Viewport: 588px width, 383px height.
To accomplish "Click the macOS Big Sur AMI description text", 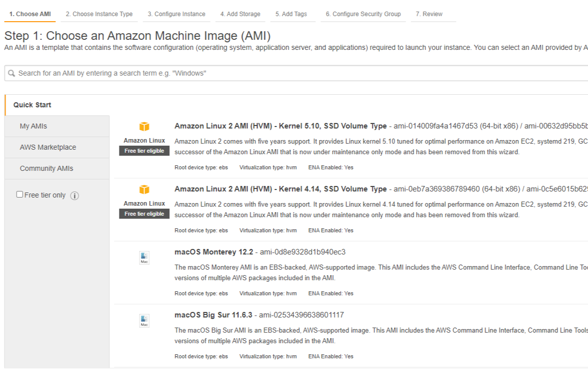I will point(381,336).
